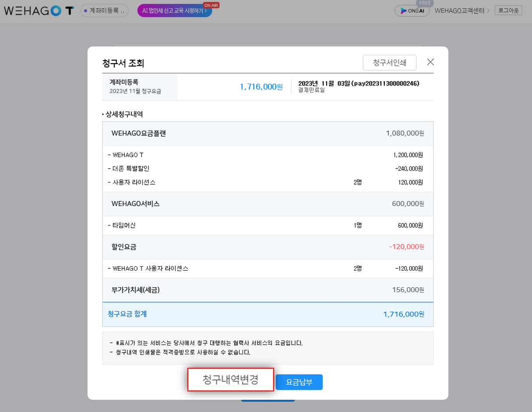Click the WEHAGO서비스 section header
The image size is (532, 412).
click(x=268, y=204)
